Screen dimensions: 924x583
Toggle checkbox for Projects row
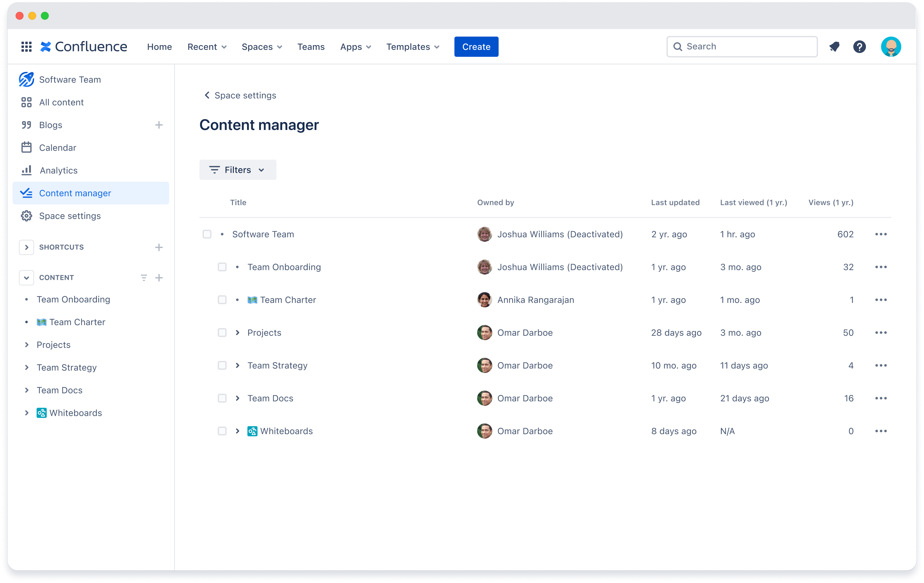222,333
